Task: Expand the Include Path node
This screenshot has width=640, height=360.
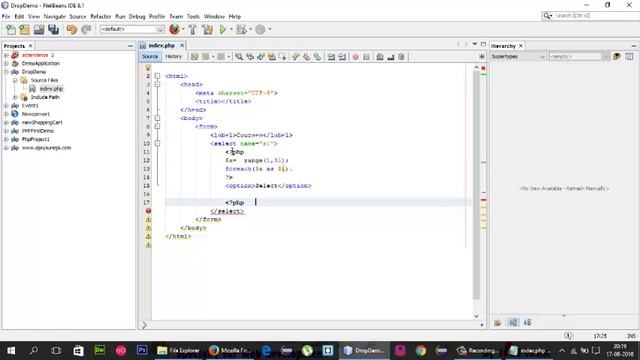Action: pyautogui.click(x=15, y=97)
